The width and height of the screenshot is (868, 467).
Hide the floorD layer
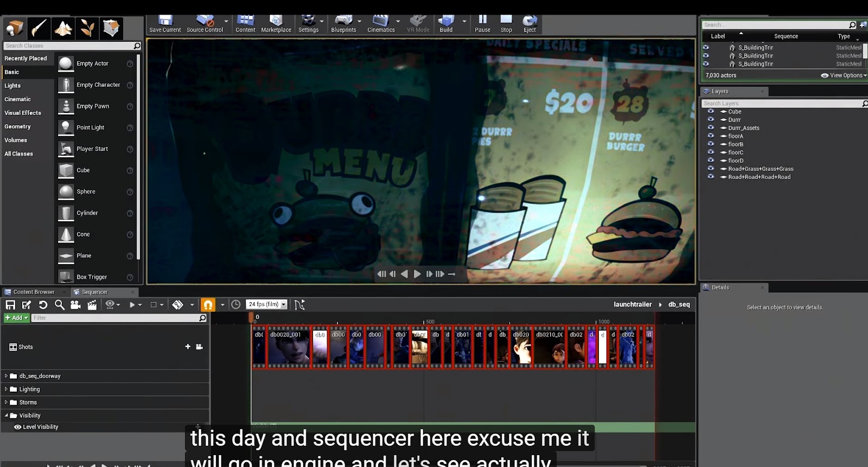[x=711, y=160]
